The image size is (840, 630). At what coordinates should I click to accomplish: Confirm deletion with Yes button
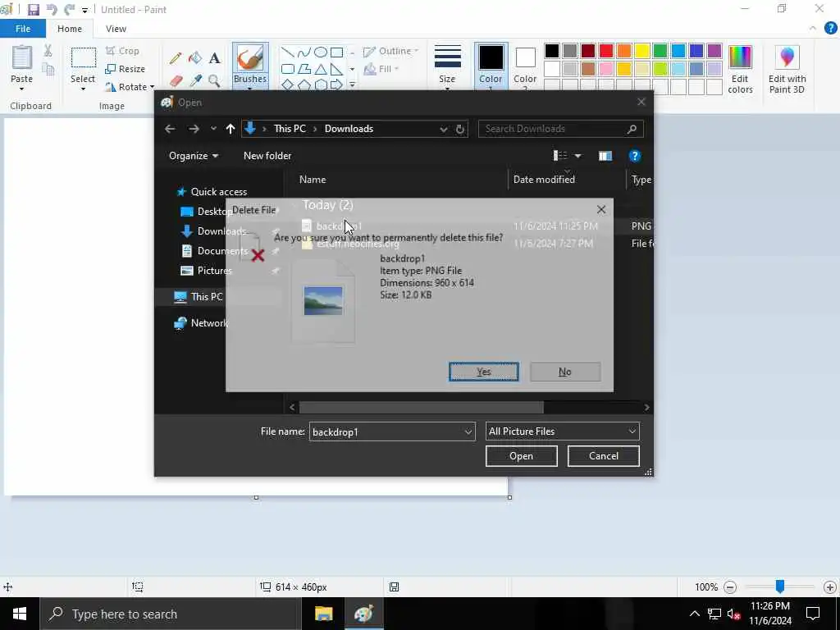(484, 372)
